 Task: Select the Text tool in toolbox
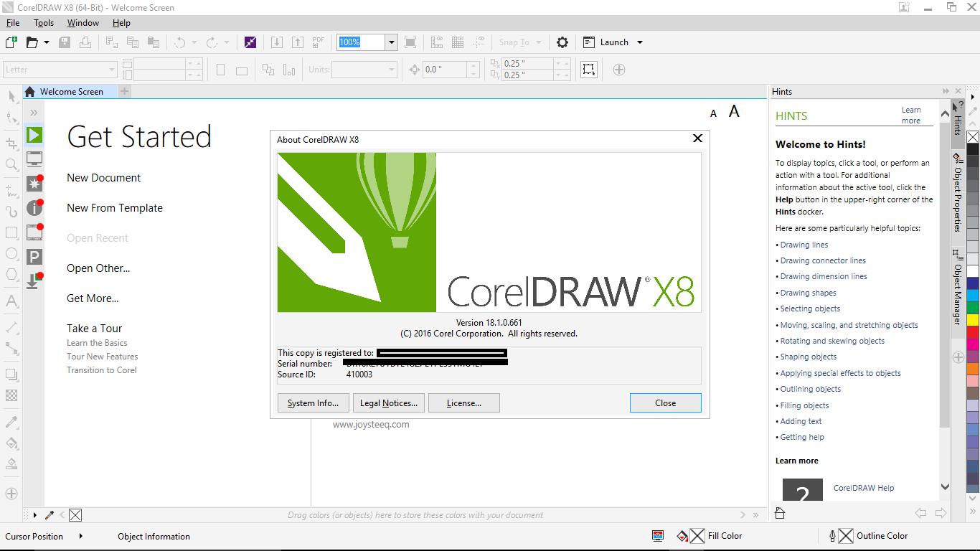coord(11,301)
